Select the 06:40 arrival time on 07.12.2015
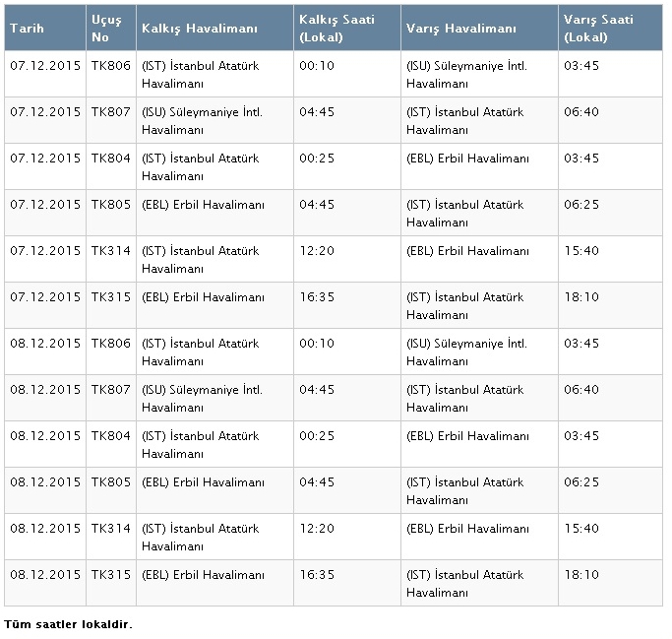 pos(581,112)
